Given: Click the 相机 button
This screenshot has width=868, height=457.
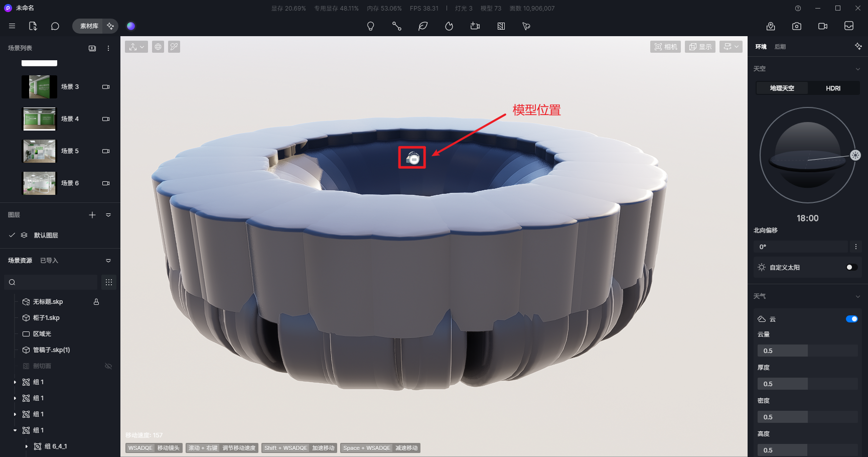Looking at the screenshot, I should click(666, 47).
